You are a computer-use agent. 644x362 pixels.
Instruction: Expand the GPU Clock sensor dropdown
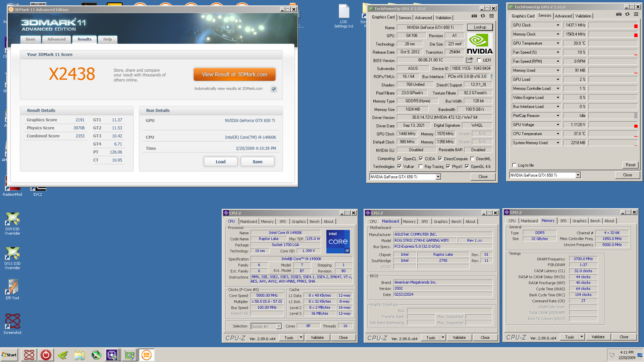558,25
